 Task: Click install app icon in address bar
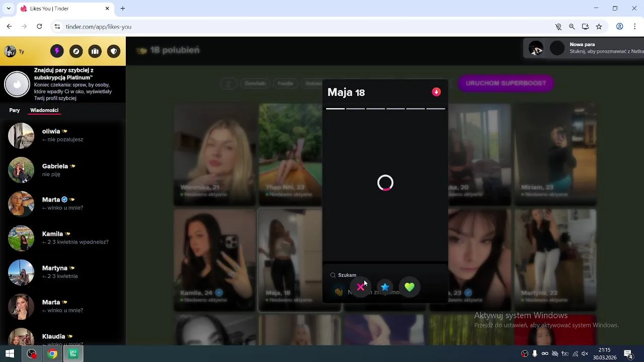point(586,27)
